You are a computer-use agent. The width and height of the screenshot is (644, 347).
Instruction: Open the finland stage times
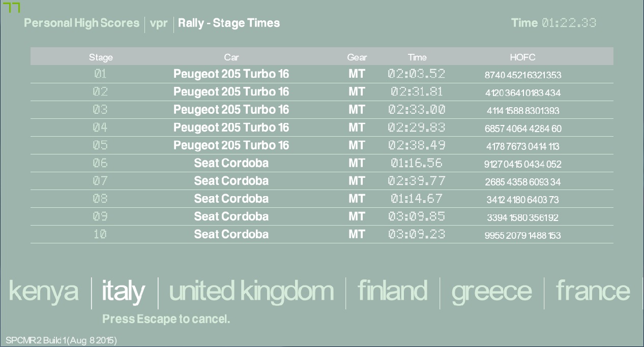click(x=392, y=291)
